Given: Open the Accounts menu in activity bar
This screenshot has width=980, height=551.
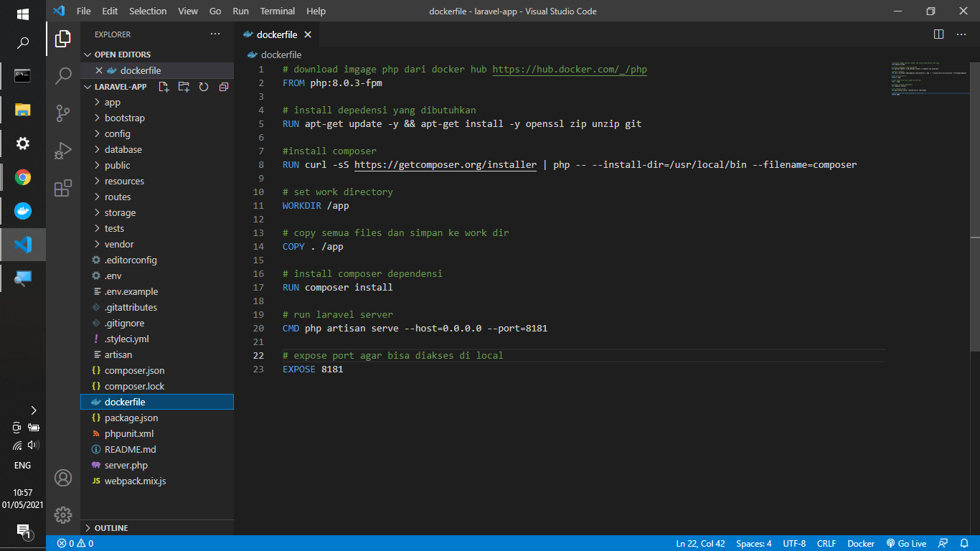Looking at the screenshot, I should [63, 478].
